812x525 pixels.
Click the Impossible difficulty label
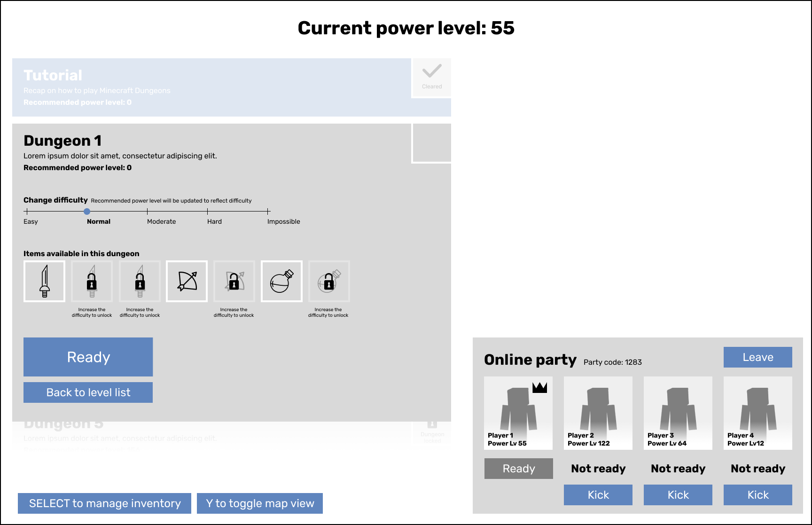coord(284,221)
